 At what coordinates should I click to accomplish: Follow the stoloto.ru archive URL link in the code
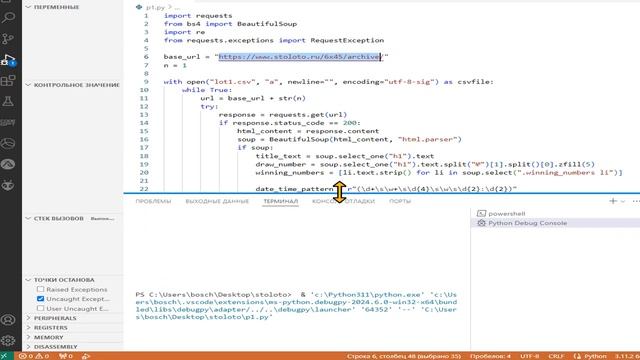pyautogui.click(x=300, y=57)
